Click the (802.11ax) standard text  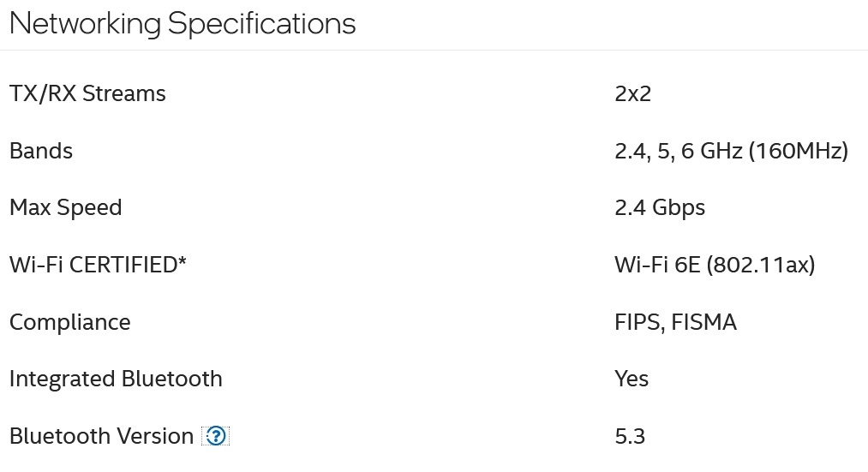point(761,265)
